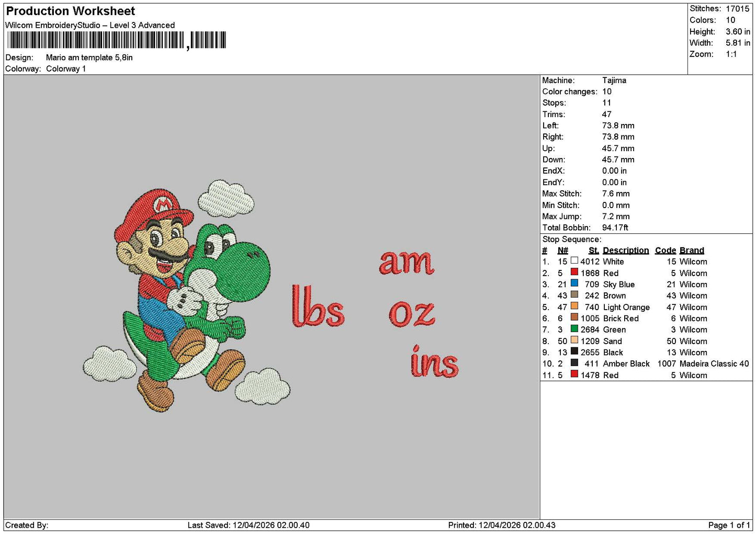
Task: Click the Stops value '11'
Action: (606, 103)
